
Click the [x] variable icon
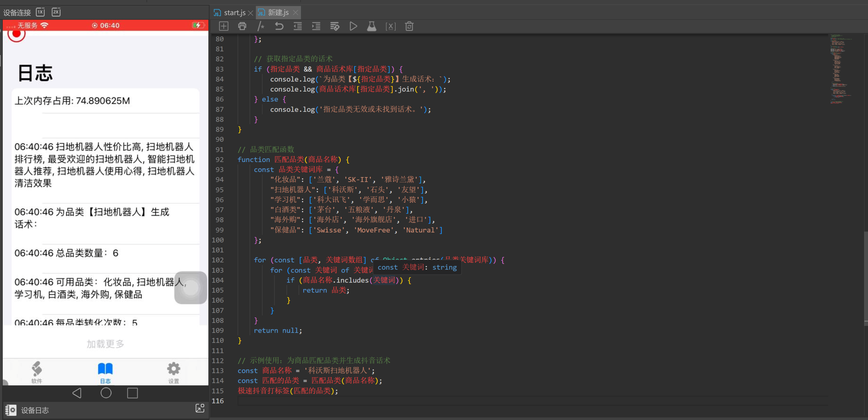391,26
